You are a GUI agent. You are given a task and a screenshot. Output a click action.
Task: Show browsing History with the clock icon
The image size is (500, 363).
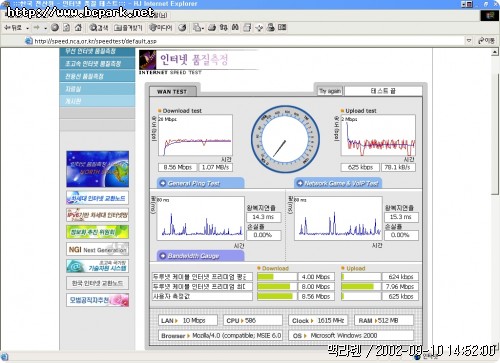click(182, 28)
